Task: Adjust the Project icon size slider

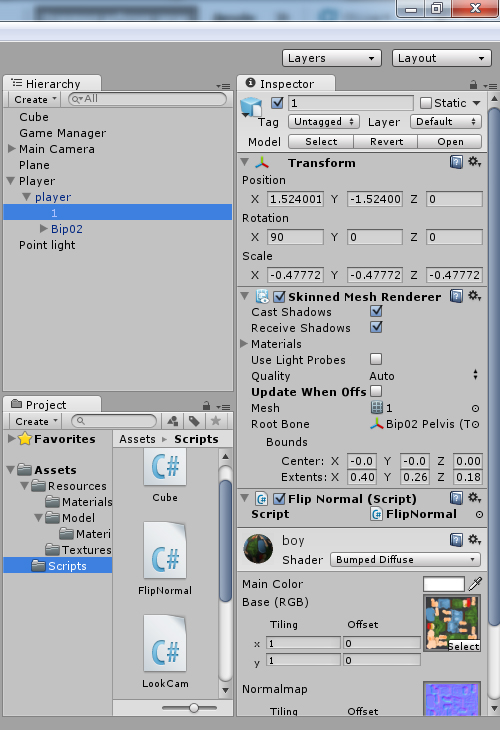Action: pyautogui.click(x=194, y=708)
